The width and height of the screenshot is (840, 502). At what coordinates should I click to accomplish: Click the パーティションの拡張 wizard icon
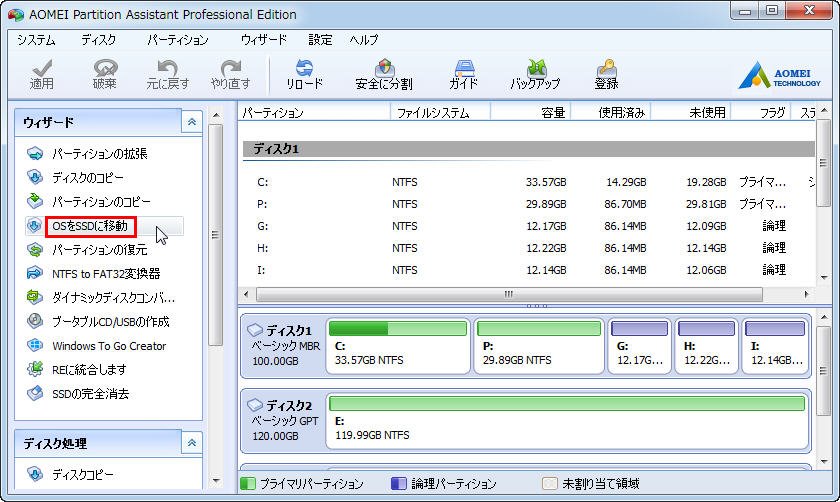click(x=35, y=154)
